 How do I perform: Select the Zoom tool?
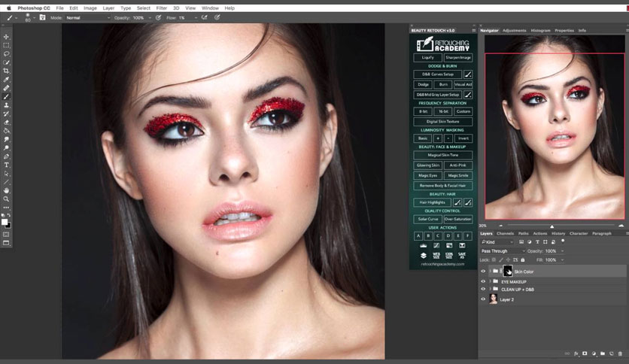tap(7, 199)
